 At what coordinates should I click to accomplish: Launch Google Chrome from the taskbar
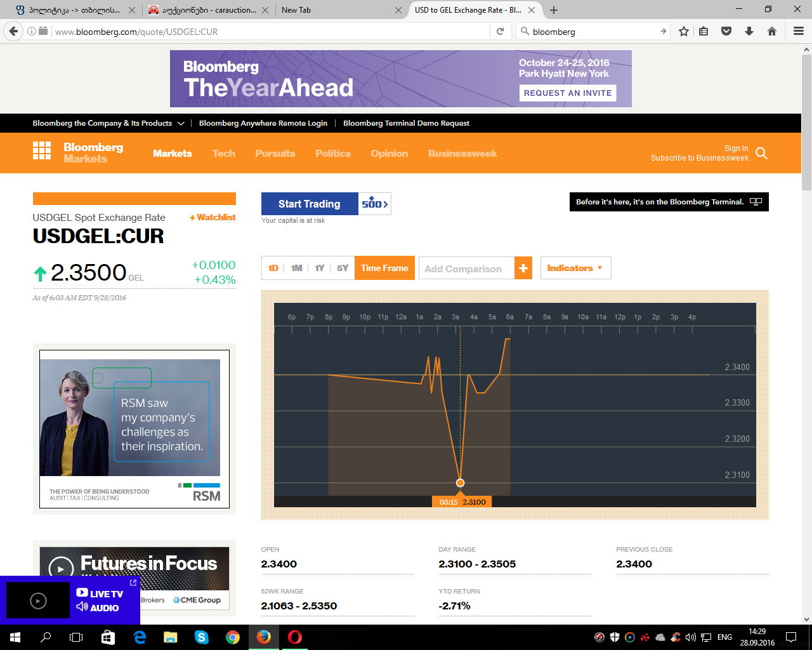tap(233, 637)
